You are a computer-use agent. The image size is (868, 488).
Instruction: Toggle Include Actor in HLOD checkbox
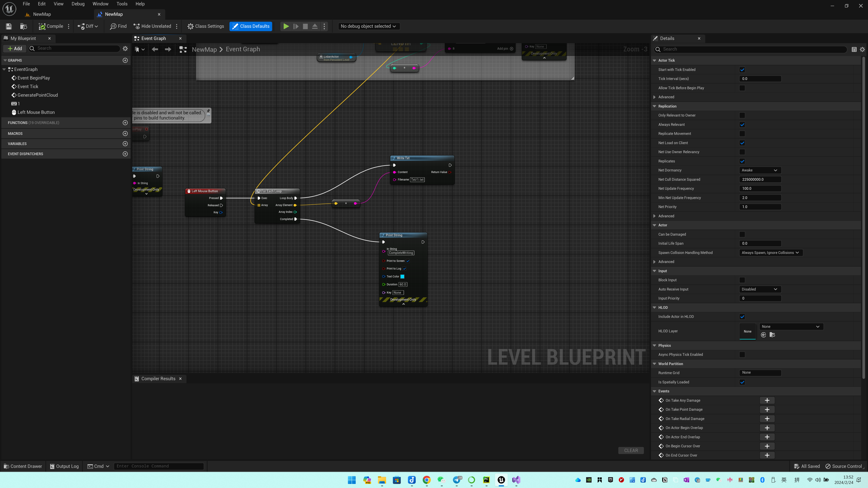click(x=742, y=317)
